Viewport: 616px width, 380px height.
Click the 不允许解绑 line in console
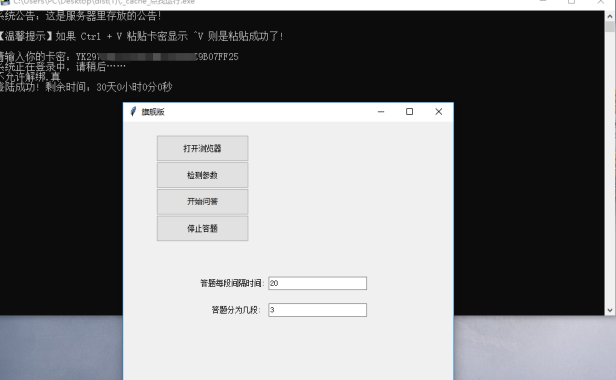[30, 77]
